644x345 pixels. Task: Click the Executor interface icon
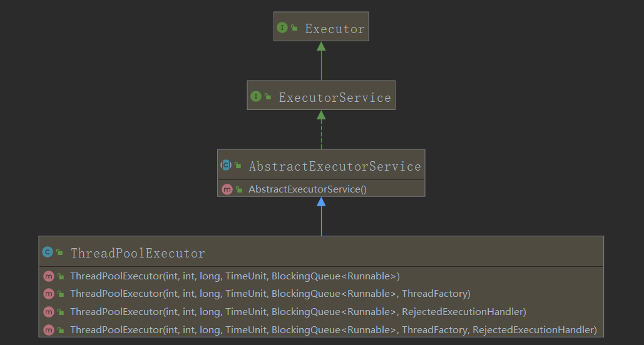(x=282, y=27)
